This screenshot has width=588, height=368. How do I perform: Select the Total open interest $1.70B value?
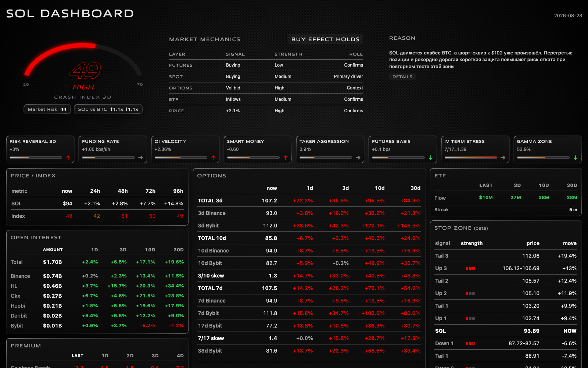tap(53, 262)
